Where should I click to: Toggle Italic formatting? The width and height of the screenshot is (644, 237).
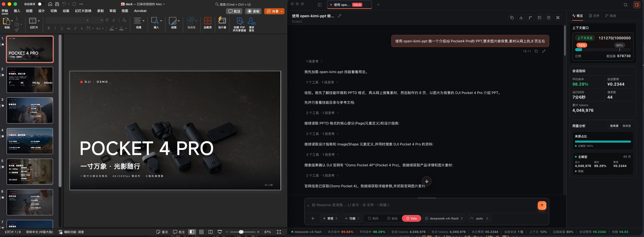pos(55,28)
